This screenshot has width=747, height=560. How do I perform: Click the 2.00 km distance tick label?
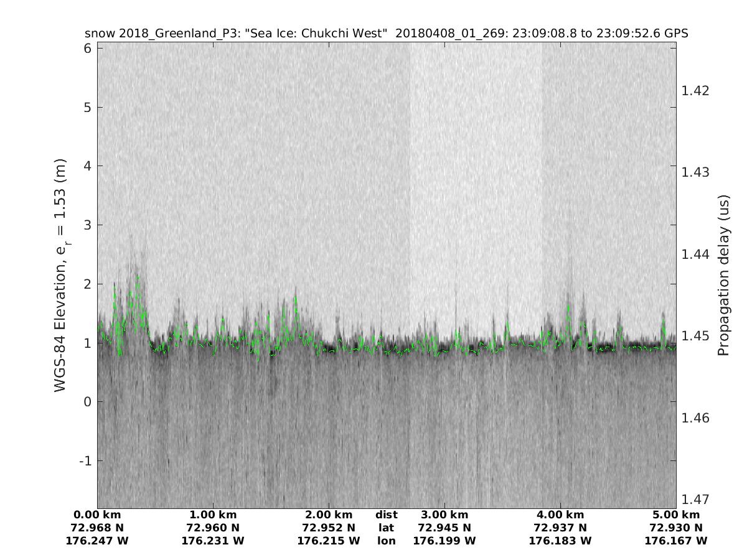point(329,515)
